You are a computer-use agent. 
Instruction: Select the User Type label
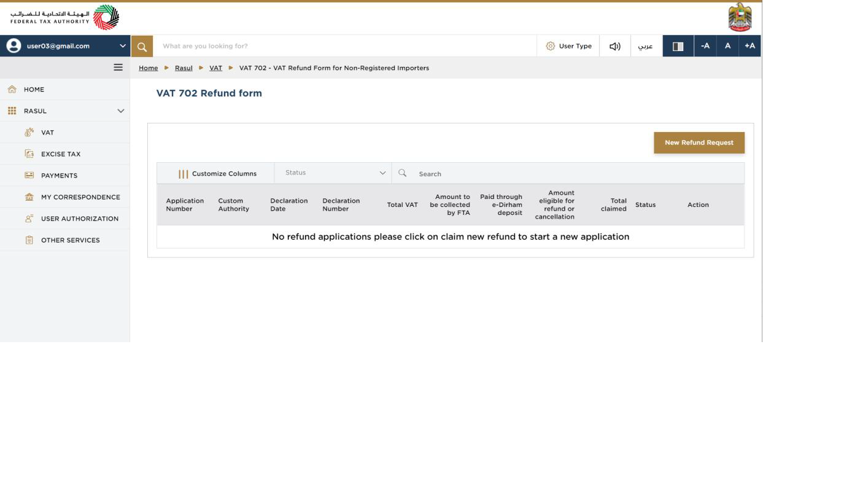point(575,46)
